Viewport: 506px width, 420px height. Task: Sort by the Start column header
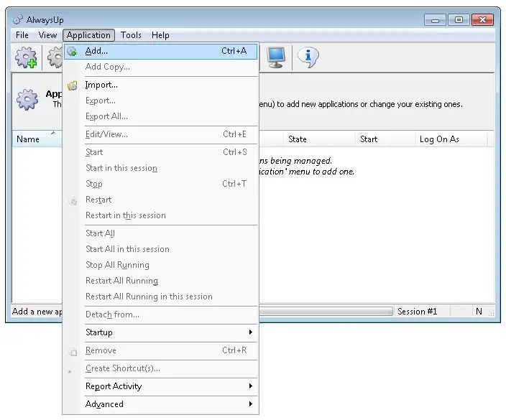click(385, 139)
